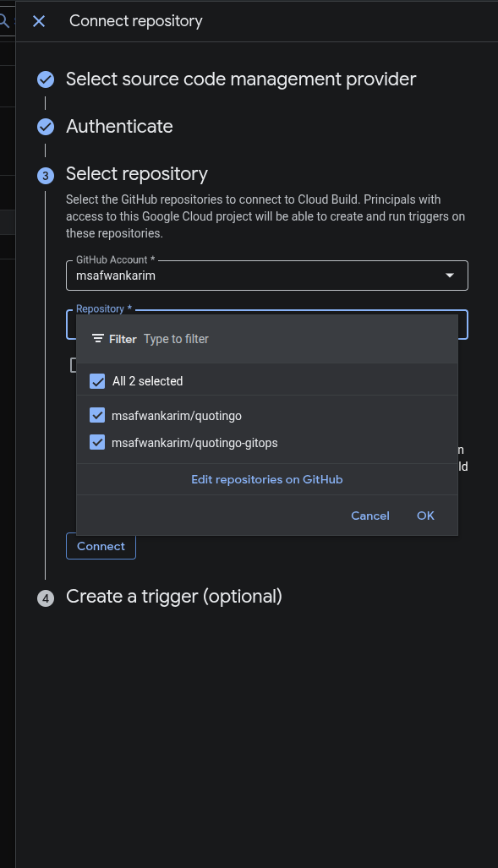This screenshot has height=868, width=498.
Task: Focus the Type to filter field
Action: (x=297, y=339)
